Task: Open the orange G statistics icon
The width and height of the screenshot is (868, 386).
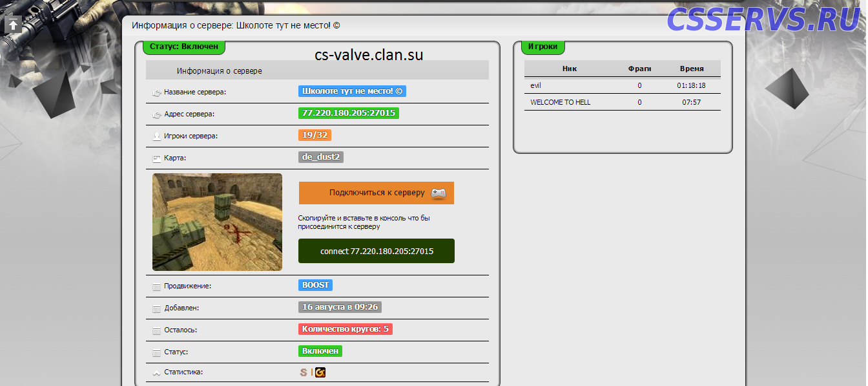Action: point(320,372)
